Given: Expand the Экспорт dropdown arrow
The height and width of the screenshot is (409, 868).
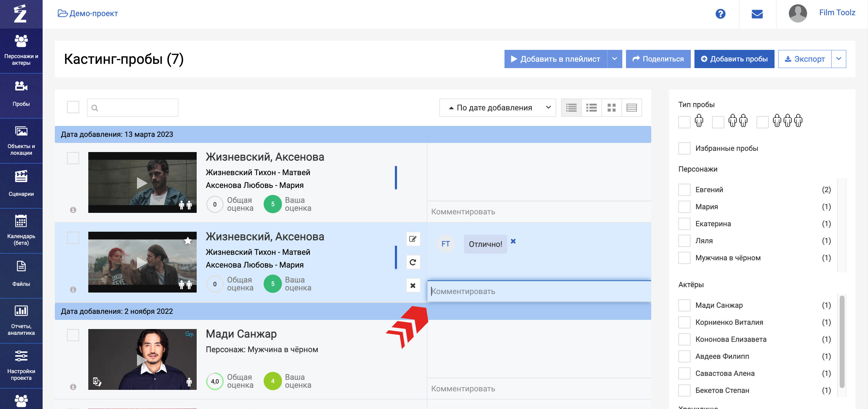Looking at the screenshot, I should pyautogui.click(x=838, y=59).
